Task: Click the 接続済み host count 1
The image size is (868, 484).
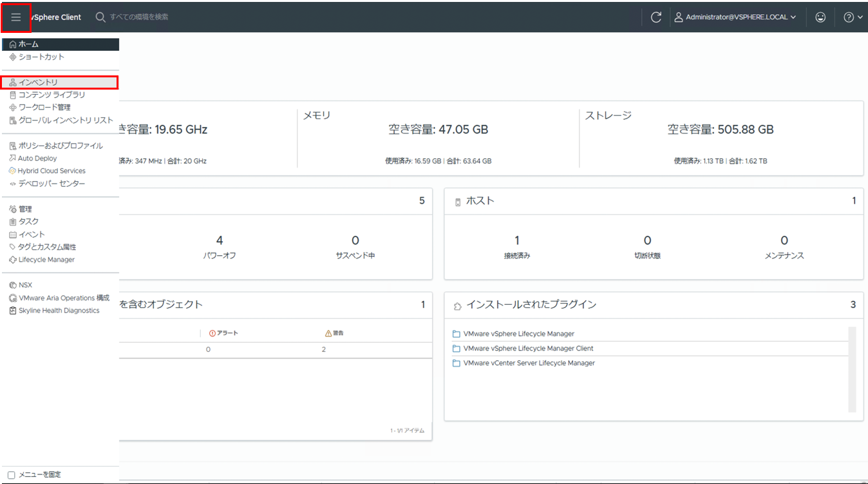Action: 517,241
